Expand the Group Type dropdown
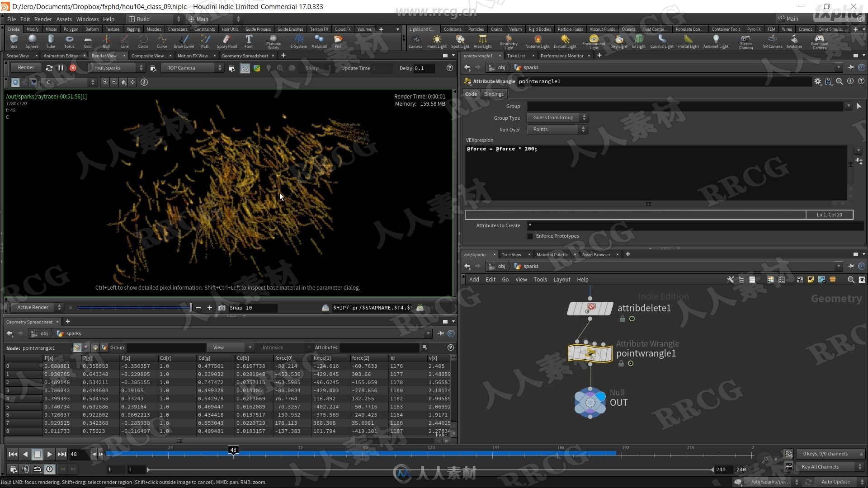868x488 pixels. coord(557,117)
